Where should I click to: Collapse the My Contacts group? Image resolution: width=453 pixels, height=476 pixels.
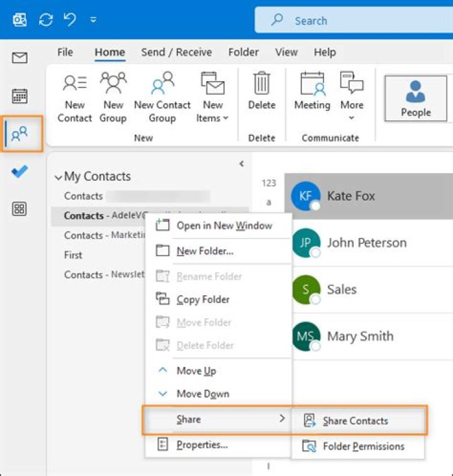point(59,178)
